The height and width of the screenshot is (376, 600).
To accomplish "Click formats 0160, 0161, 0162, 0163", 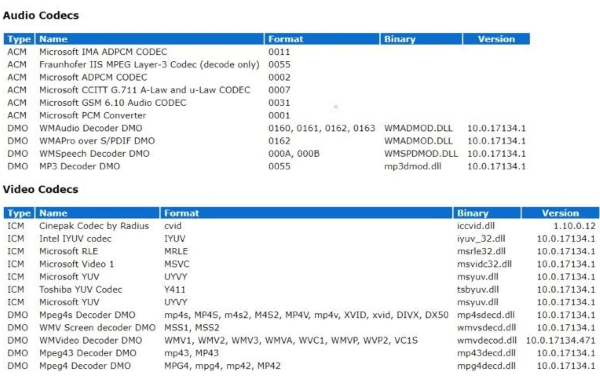I will tap(321, 128).
